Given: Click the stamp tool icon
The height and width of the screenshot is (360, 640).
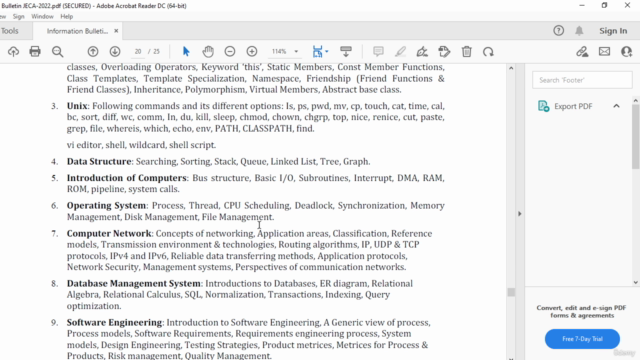Looking at the screenshot, I should [444, 51].
